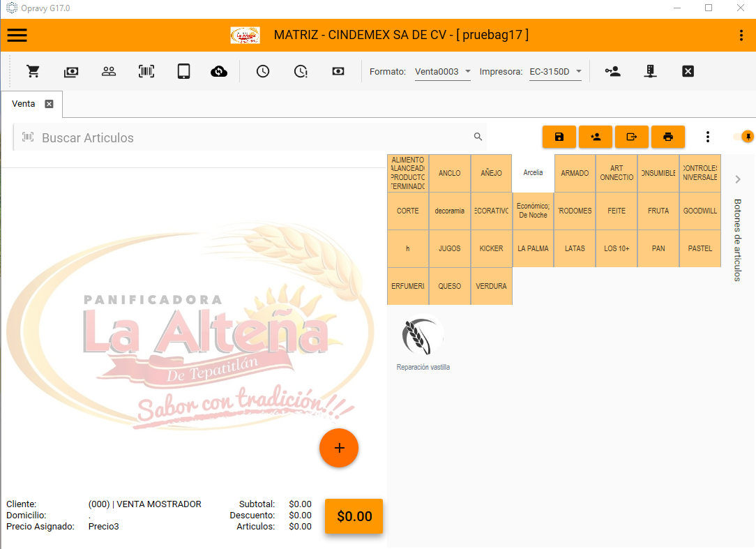
Task: Open the vertical dots menu beside print
Action: pyautogui.click(x=708, y=137)
